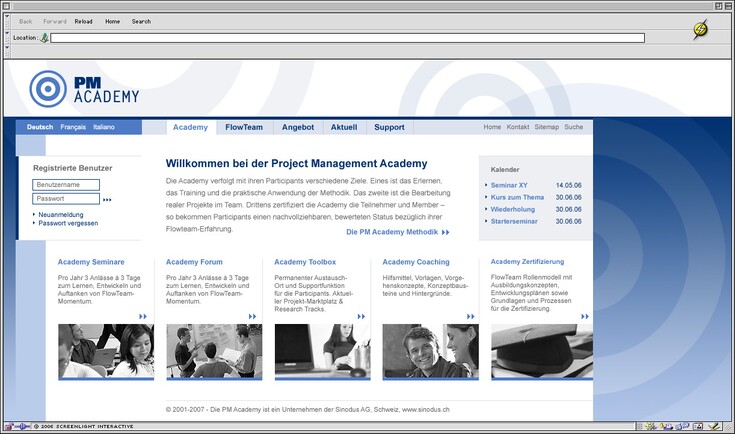Open the Composer pencil icon

point(714,426)
